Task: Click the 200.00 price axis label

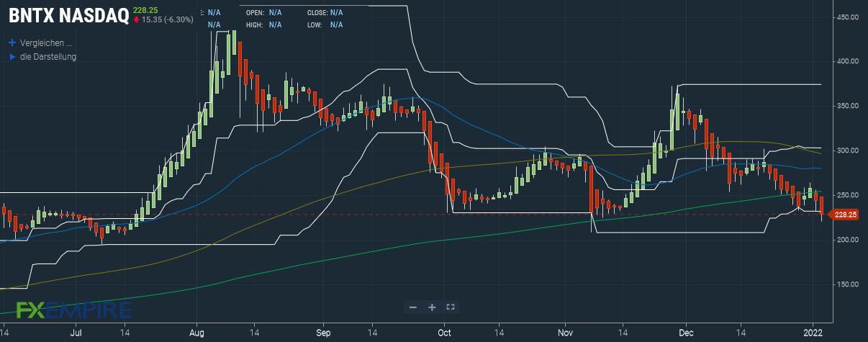Action: click(x=849, y=240)
